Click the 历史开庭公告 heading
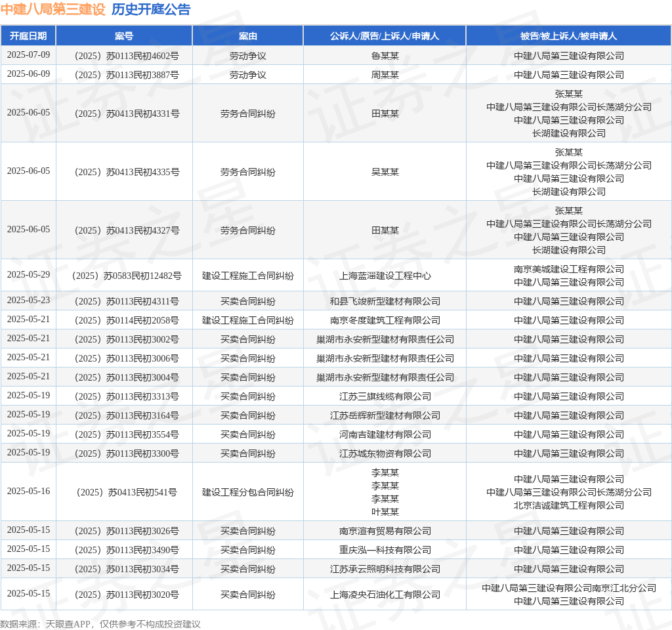 tap(151, 9)
